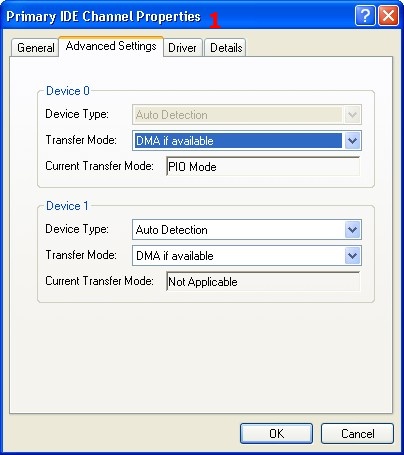Click Device 1 DMA if available combo text

click(x=175, y=256)
